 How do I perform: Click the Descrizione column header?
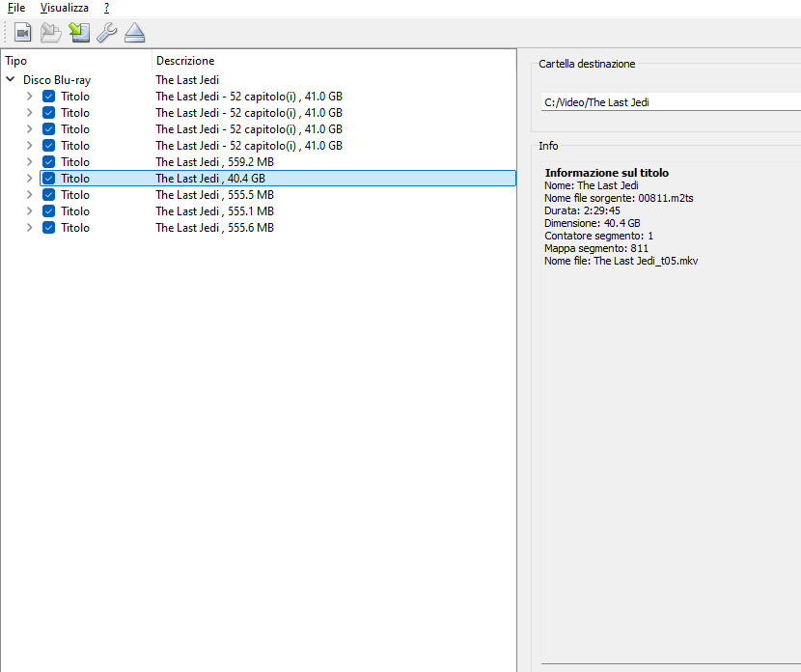[x=334, y=60]
